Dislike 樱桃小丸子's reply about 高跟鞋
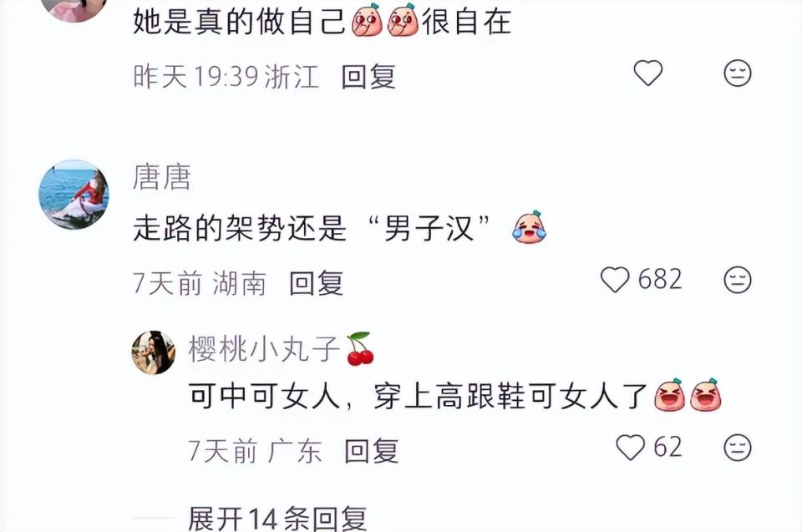Image resolution: width=802 pixels, height=532 pixels. [x=738, y=447]
